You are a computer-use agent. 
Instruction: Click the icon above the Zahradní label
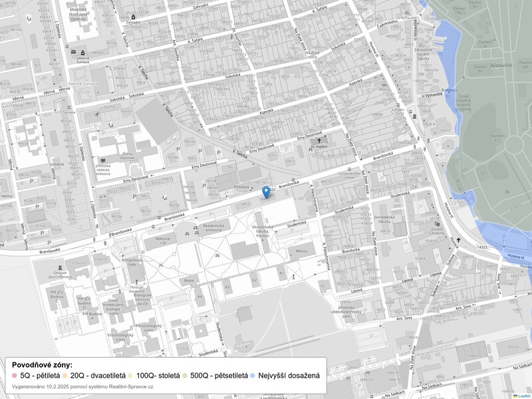[x=133, y=16]
